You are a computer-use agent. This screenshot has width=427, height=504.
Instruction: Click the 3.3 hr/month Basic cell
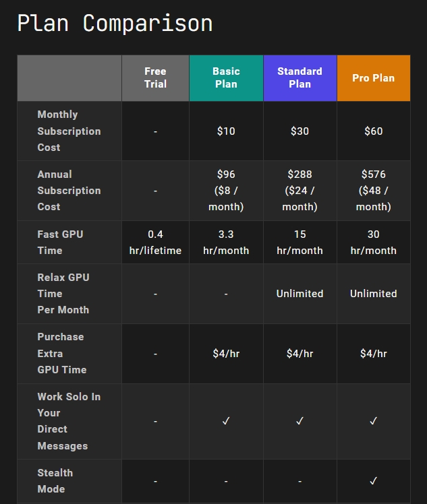point(226,243)
